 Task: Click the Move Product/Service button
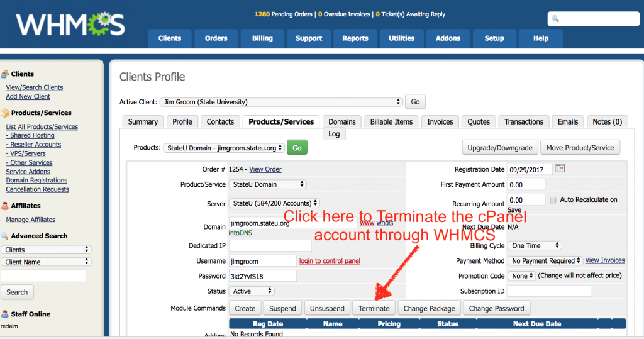click(580, 148)
